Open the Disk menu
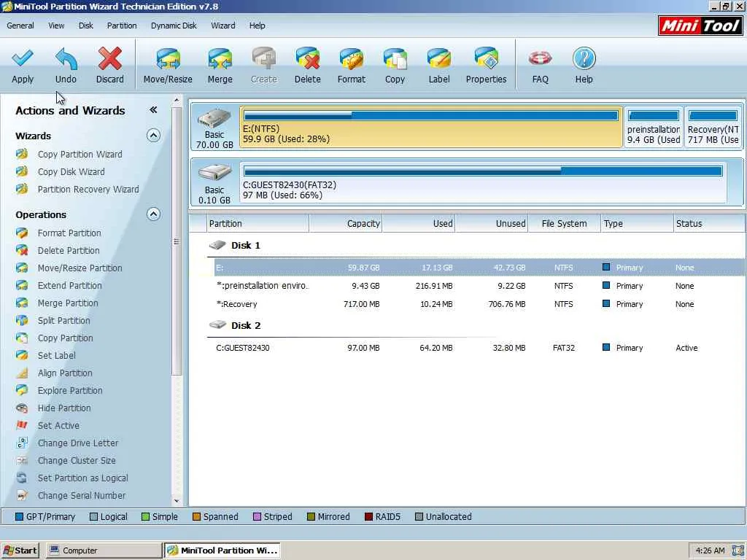This screenshot has height=560, width=747. click(86, 26)
